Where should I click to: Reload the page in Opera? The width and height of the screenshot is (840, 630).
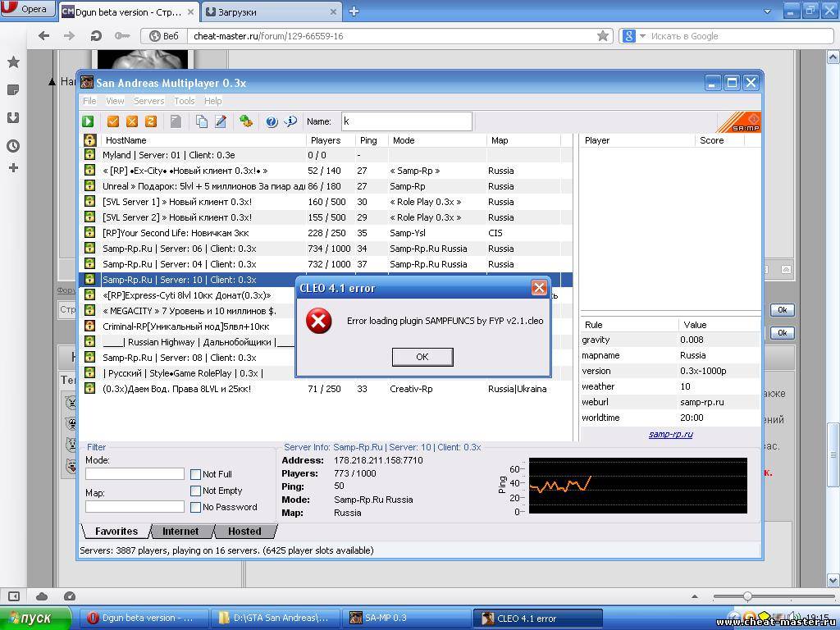tap(96, 36)
